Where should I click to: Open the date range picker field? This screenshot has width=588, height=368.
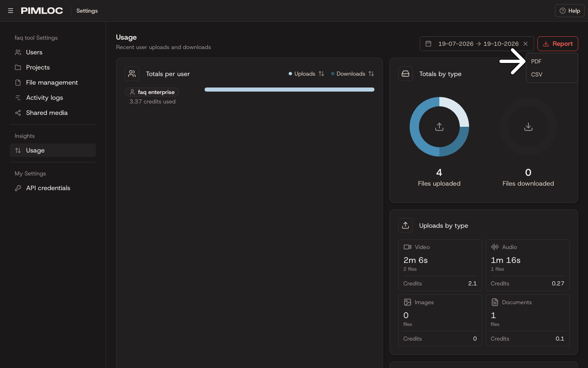click(477, 44)
